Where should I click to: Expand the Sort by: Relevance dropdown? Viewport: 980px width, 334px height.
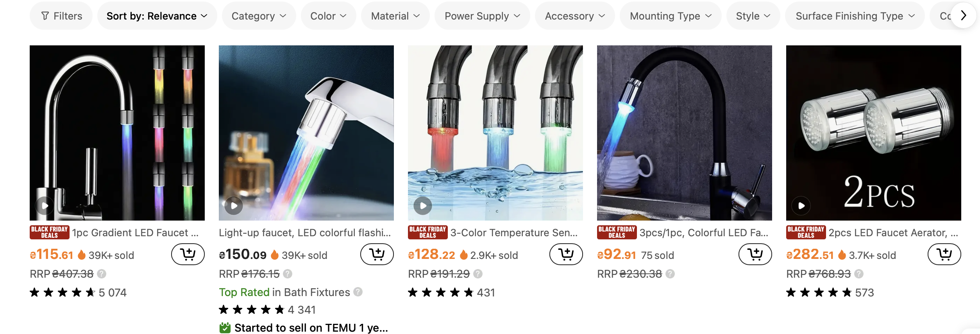[x=157, y=16]
